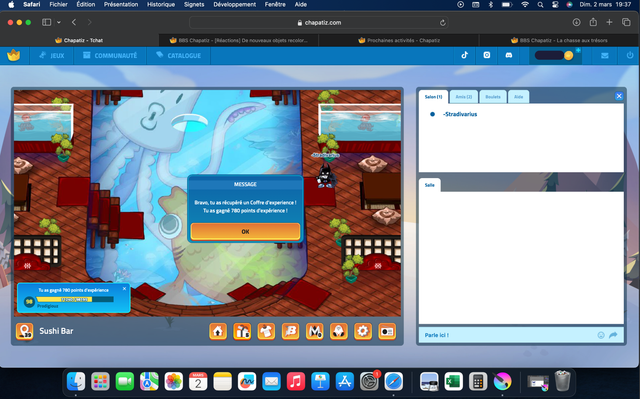The width and height of the screenshot is (640, 399).
Task: Switch to 'De nouveaux objets recolor' tab
Action: click(x=239, y=40)
